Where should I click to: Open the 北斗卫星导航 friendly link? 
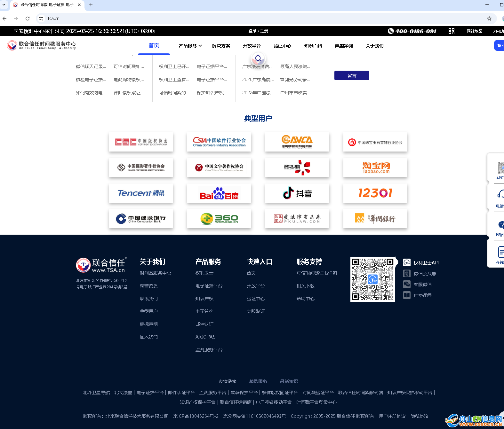(96, 393)
